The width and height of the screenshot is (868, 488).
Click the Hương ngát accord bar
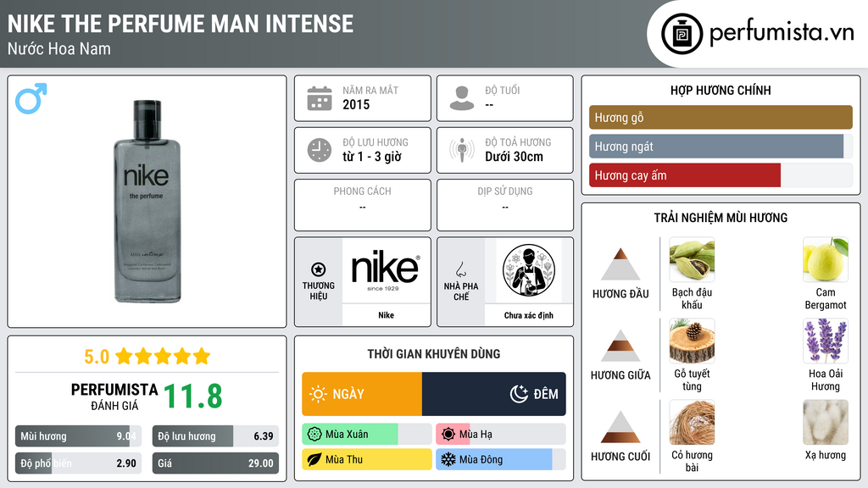tap(721, 147)
